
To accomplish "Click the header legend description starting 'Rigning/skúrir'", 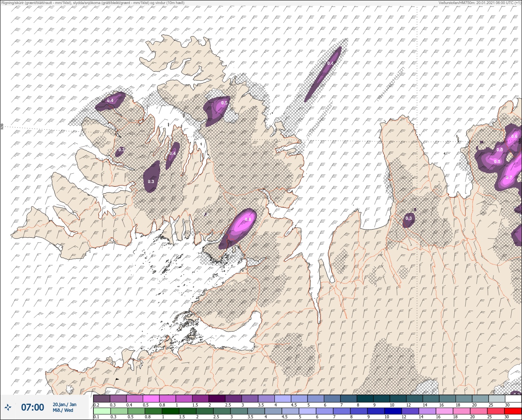I will (93, 3).
